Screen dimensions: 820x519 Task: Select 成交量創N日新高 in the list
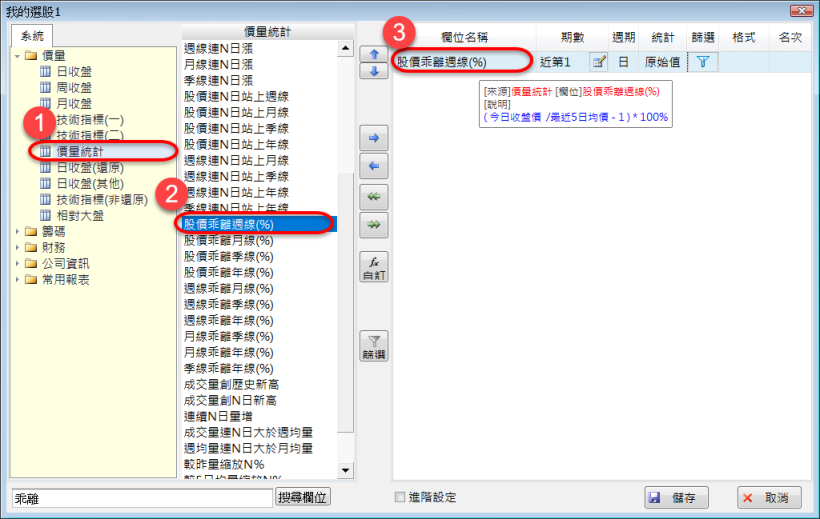[x=230, y=401]
